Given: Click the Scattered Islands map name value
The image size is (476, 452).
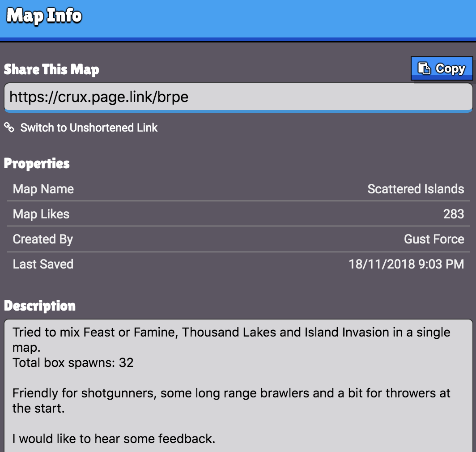Looking at the screenshot, I should 416,189.
